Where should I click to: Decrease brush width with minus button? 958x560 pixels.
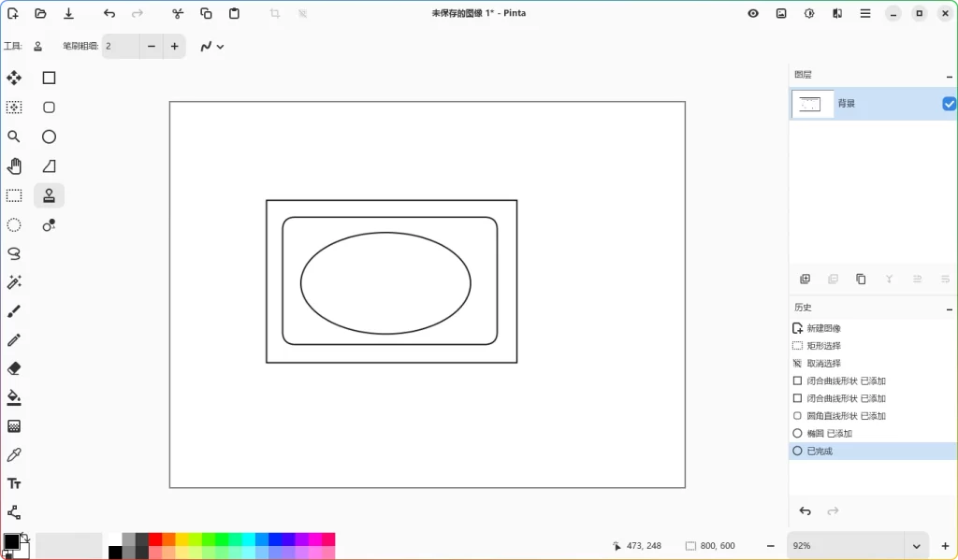click(152, 46)
